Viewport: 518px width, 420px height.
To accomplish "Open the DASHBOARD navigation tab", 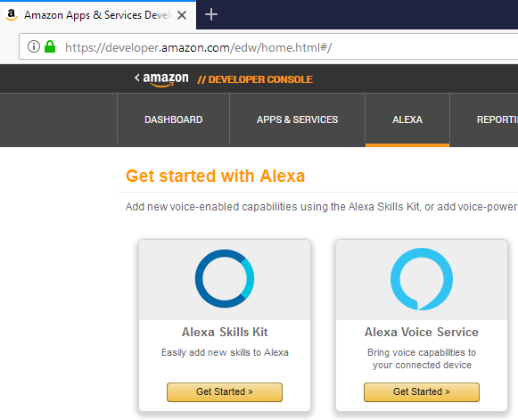I will click(174, 119).
